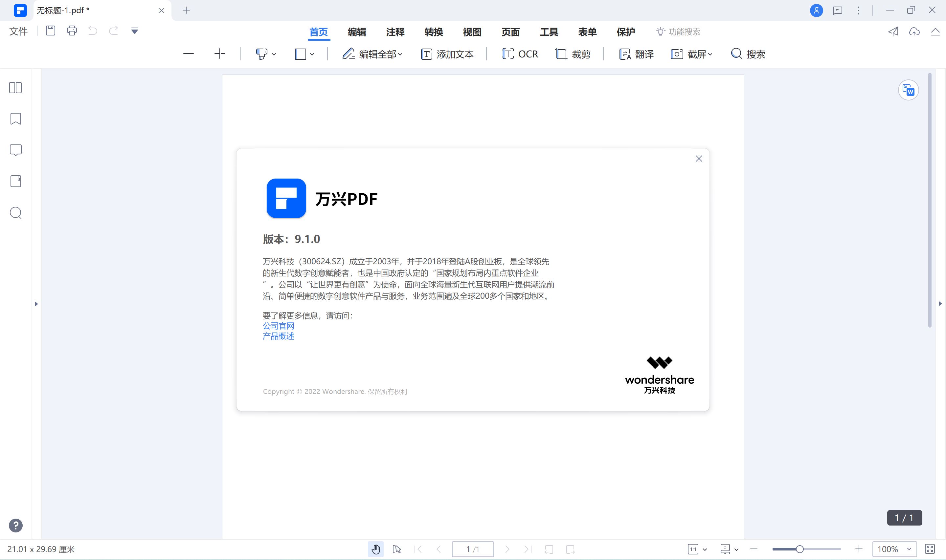This screenshot has height=560, width=946.
Task: Open the bookmarks panel in left sidebar
Action: tap(15, 119)
